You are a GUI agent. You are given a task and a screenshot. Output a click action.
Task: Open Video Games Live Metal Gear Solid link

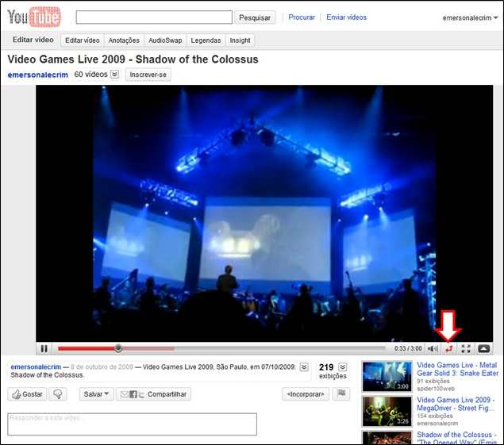tap(457, 369)
